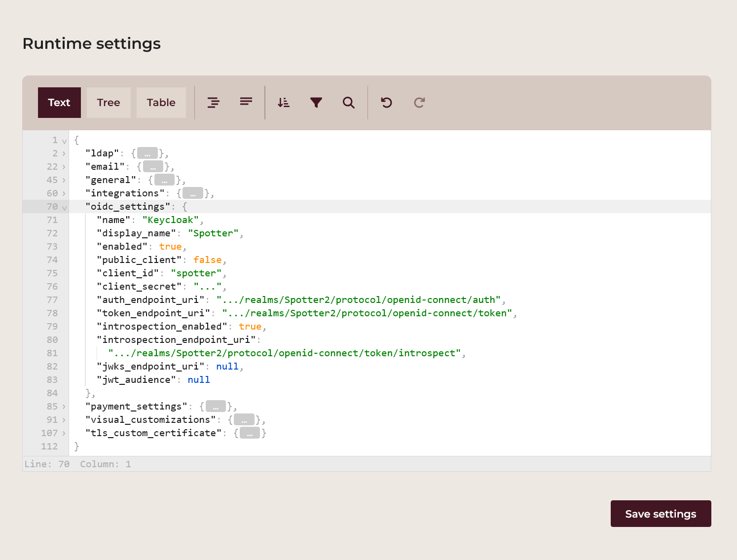The width and height of the screenshot is (737, 560).
Task: Redo using the redo arrow icon
Action: [419, 102]
